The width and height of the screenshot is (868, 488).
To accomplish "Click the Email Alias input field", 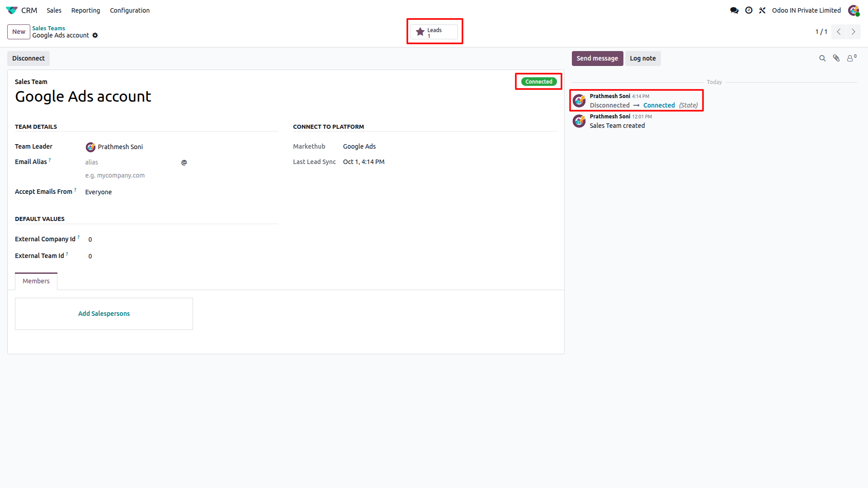I will [x=131, y=162].
